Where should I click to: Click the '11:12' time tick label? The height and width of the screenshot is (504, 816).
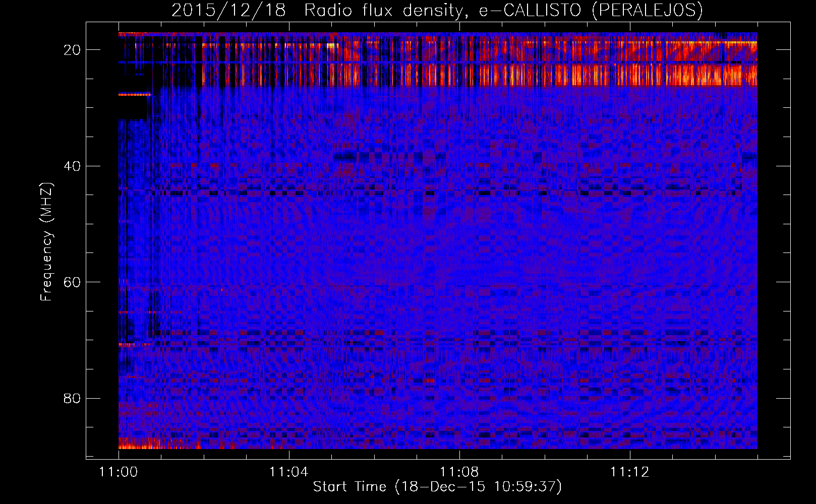629,472
